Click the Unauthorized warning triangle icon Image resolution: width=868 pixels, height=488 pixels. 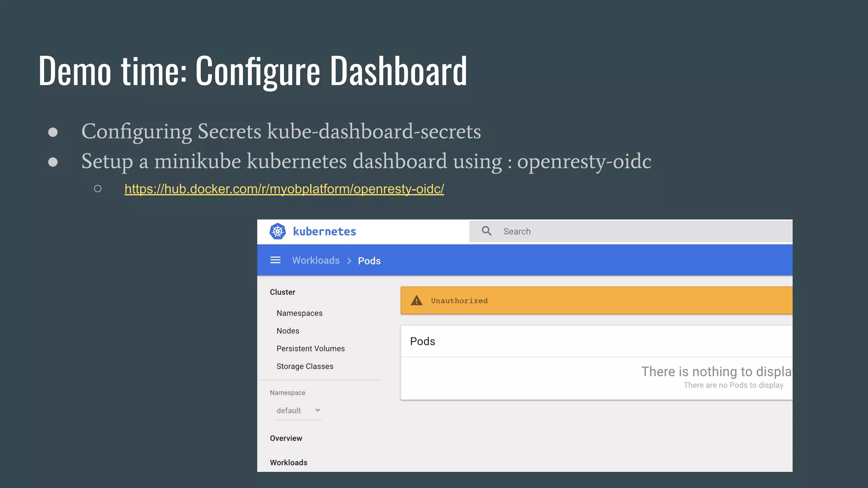(x=417, y=300)
